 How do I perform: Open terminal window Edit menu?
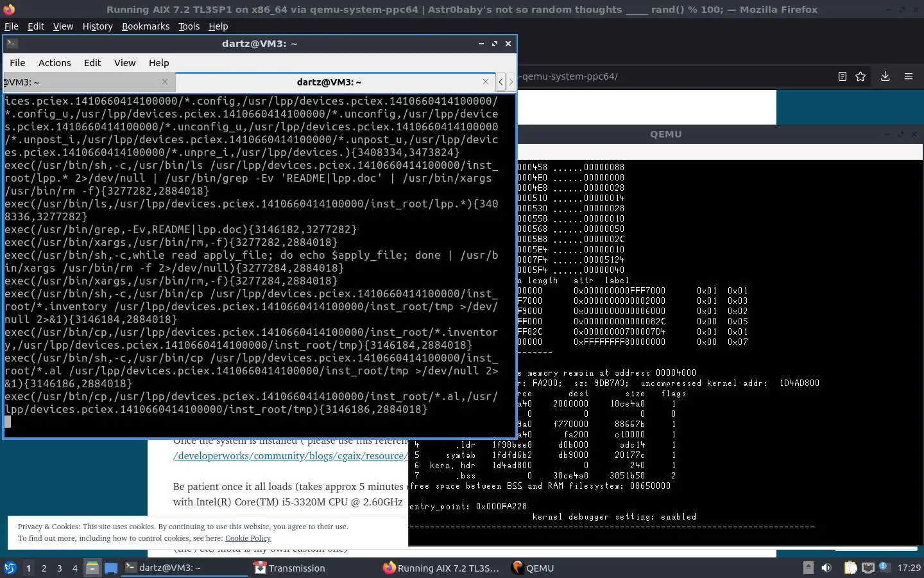[x=92, y=63]
